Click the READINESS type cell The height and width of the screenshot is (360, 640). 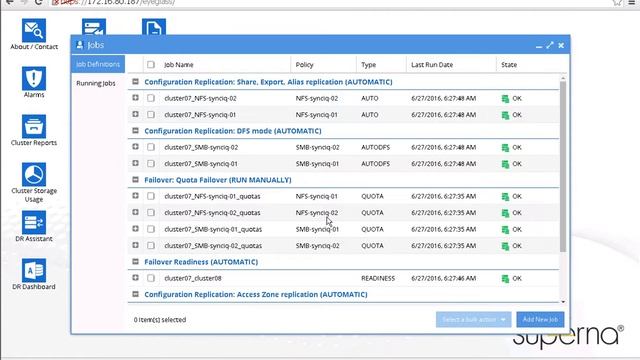pyautogui.click(x=378, y=278)
